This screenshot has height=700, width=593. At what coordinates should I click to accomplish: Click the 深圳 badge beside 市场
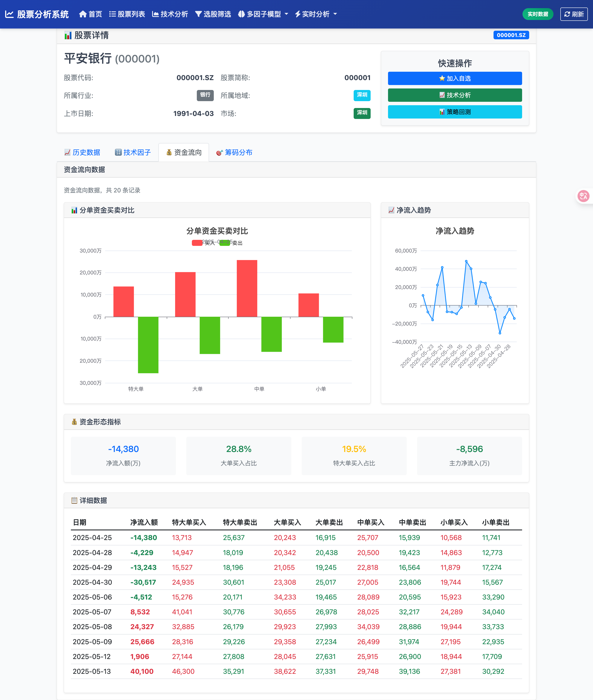362,113
